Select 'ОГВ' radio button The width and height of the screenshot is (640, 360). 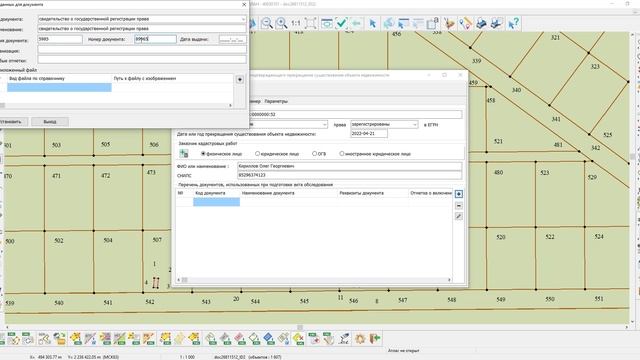314,154
